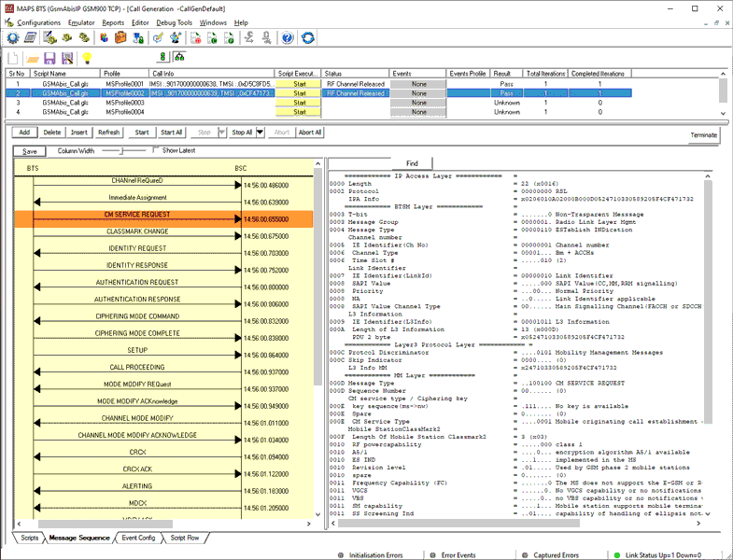Click the save-as floppy with pencil icon
The height and width of the screenshot is (560, 733).
pos(67,58)
